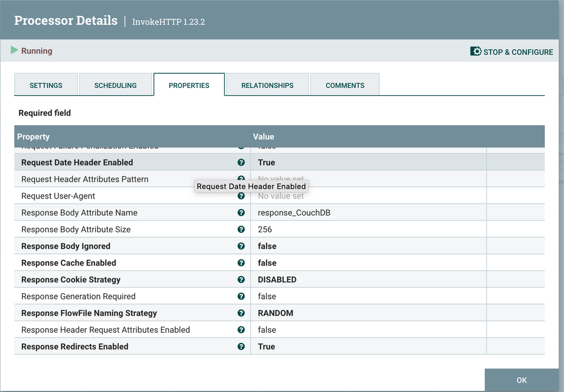Switch to the Settings tab

pyautogui.click(x=46, y=85)
